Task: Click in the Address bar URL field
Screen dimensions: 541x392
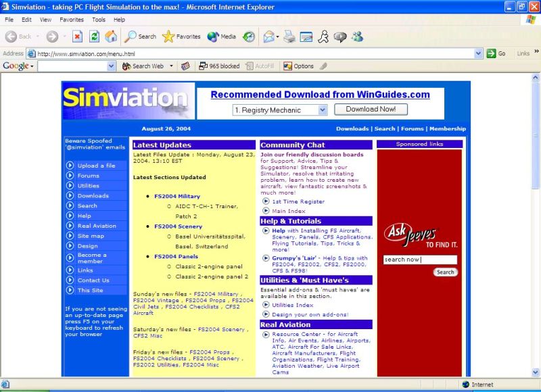Action: click(x=256, y=53)
